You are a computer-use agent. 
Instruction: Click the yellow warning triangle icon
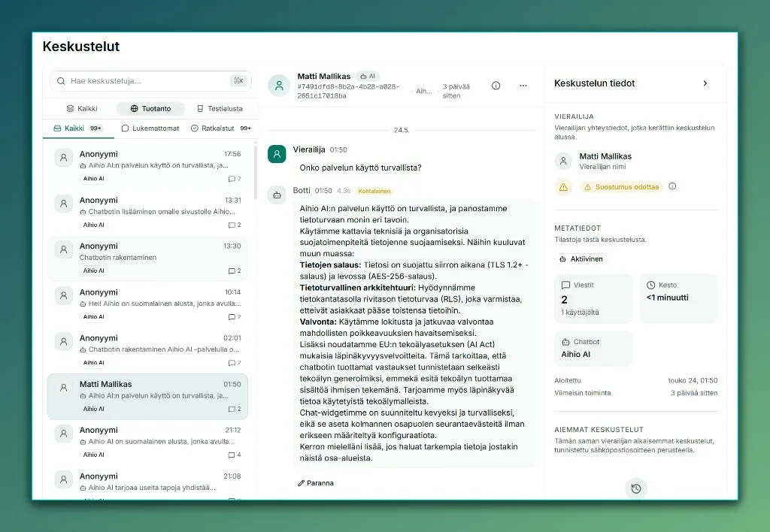[563, 187]
